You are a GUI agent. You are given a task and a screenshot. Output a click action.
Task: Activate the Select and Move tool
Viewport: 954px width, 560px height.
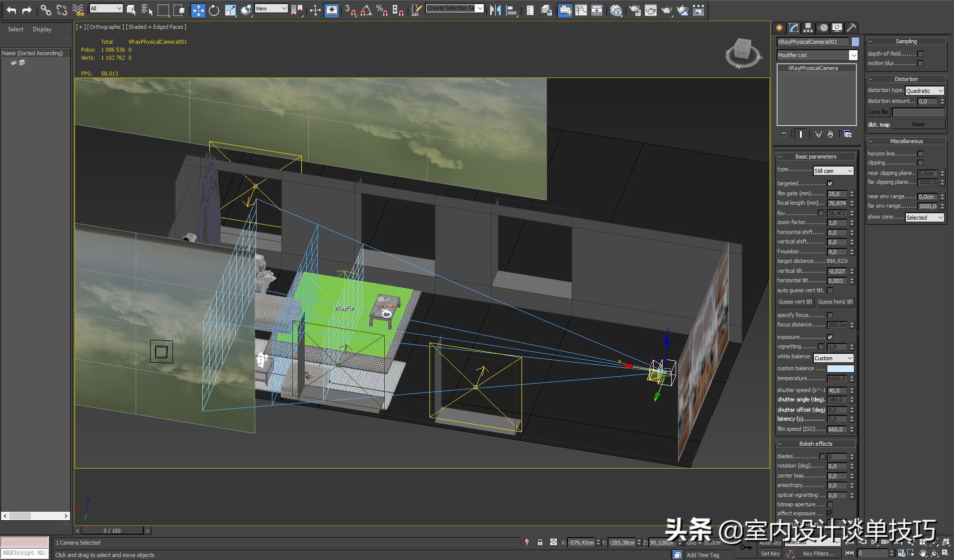[198, 10]
